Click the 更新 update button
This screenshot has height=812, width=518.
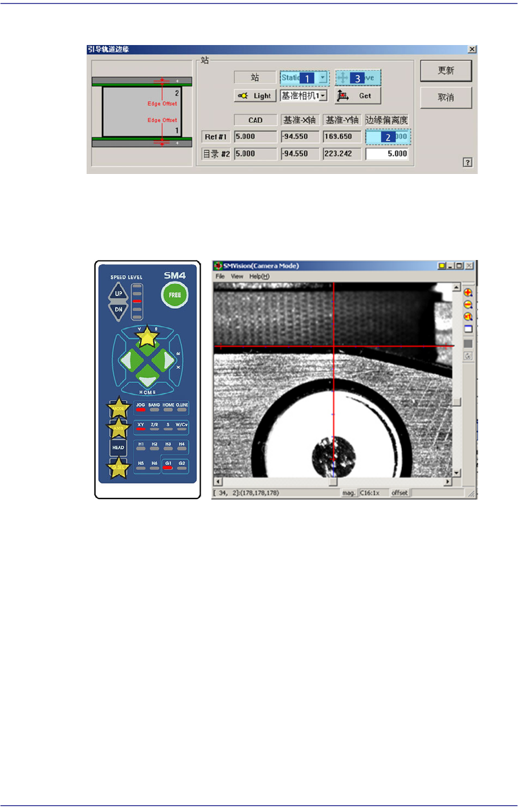tap(446, 71)
